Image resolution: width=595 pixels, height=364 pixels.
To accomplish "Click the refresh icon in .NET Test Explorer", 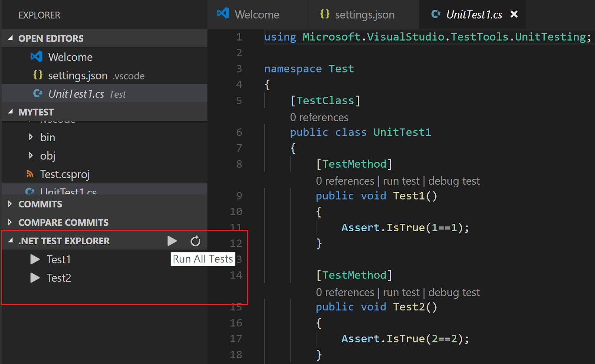I will [x=195, y=241].
